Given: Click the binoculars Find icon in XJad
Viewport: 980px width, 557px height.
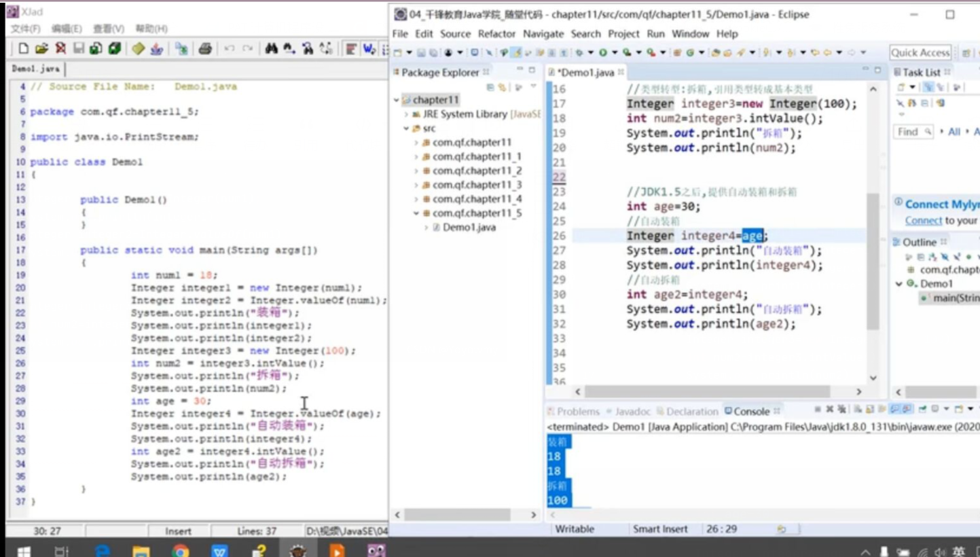Looking at the screenshot, I should 271,48.
